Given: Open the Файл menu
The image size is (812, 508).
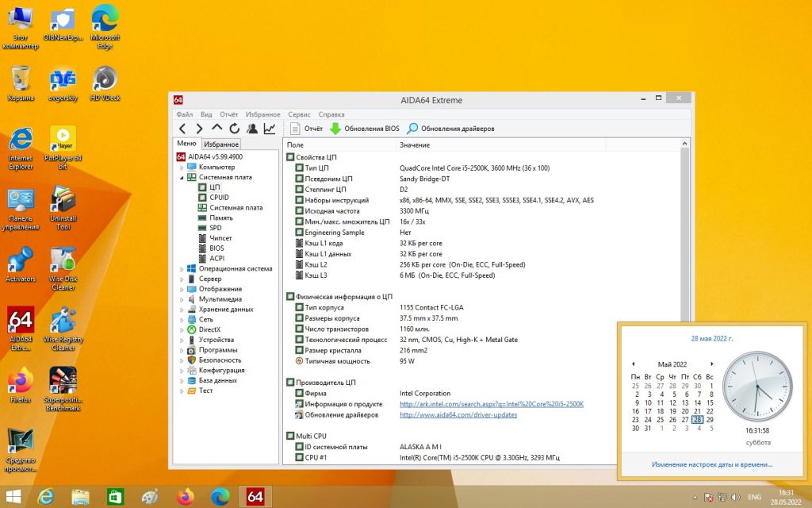Looking at the screenshot, I should tap(184, 114).
